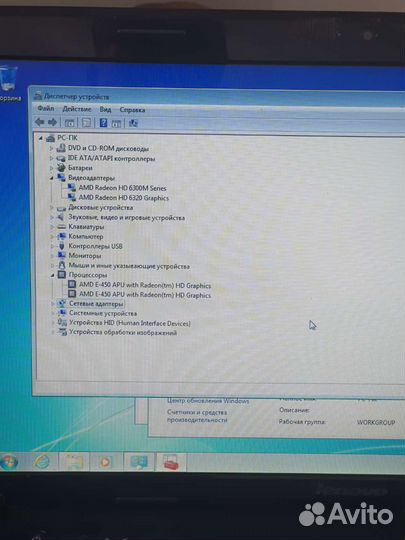Click the DVD и CD-ROM дисководы icon
Viewport: 405px width, 540px height.
point(61,148)
